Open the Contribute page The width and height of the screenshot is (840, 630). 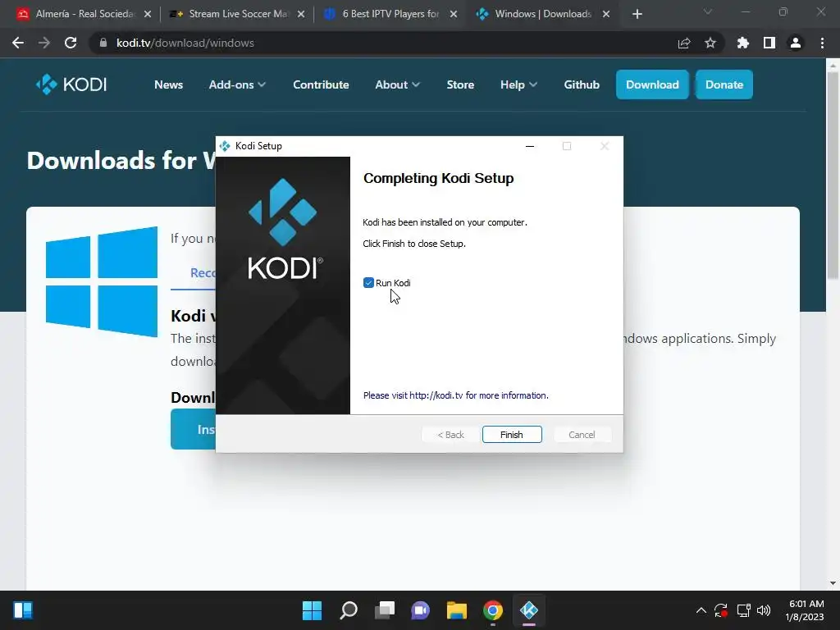coord(321,84)
